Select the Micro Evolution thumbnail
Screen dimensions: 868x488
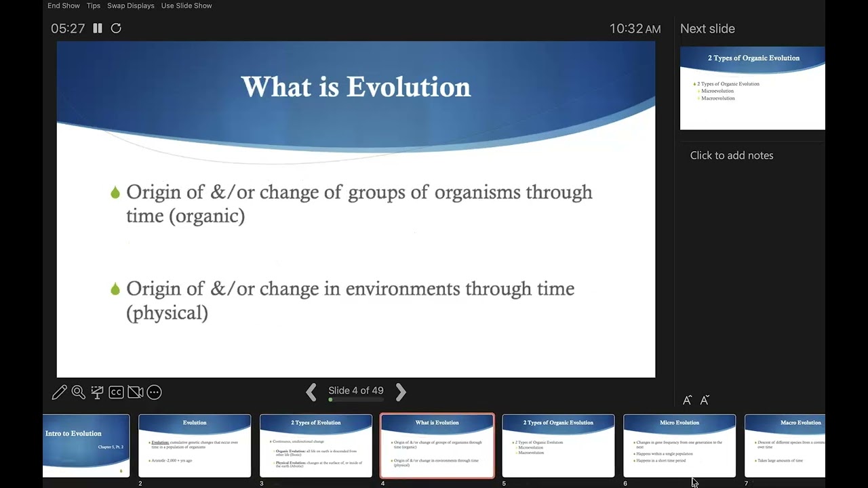679,446
